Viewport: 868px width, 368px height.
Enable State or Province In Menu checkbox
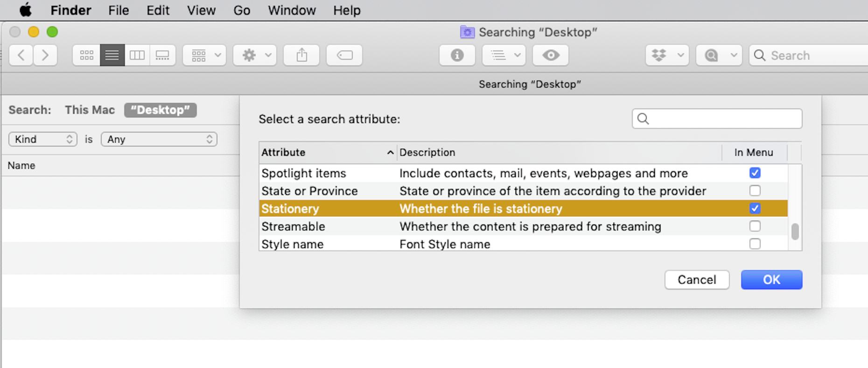[x=755, y=191]
